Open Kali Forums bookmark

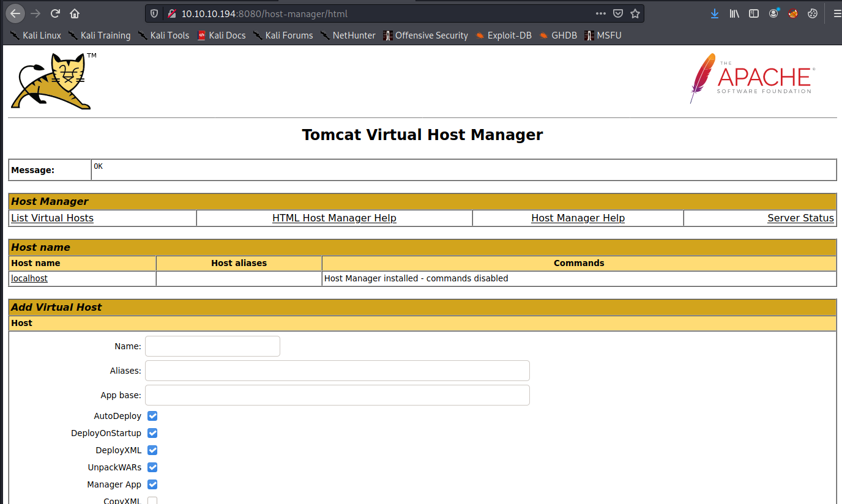coord(283,35)
